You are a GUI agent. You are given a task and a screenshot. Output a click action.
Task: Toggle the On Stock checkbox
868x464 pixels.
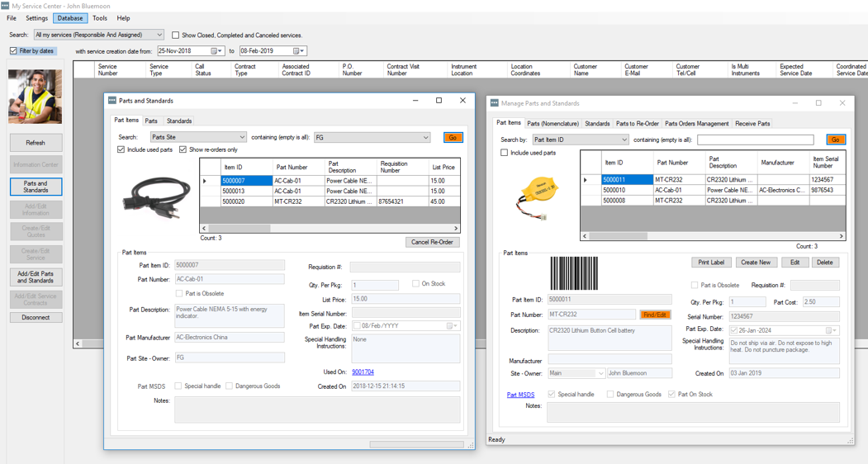(x=415, y=283)
